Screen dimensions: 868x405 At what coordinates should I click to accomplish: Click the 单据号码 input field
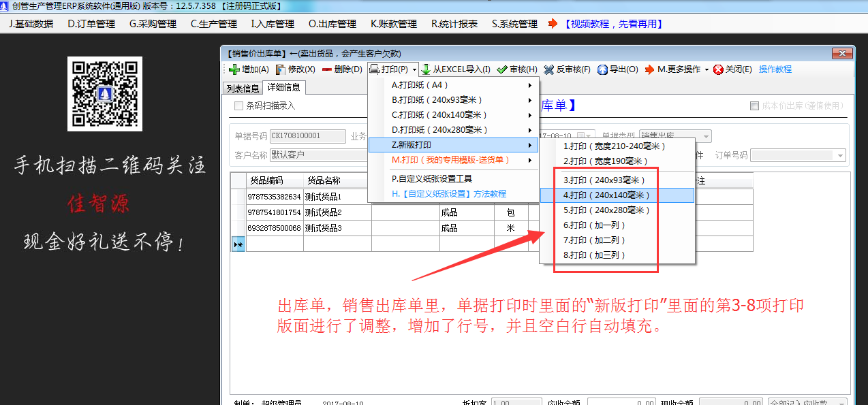(x=308, y=136)
